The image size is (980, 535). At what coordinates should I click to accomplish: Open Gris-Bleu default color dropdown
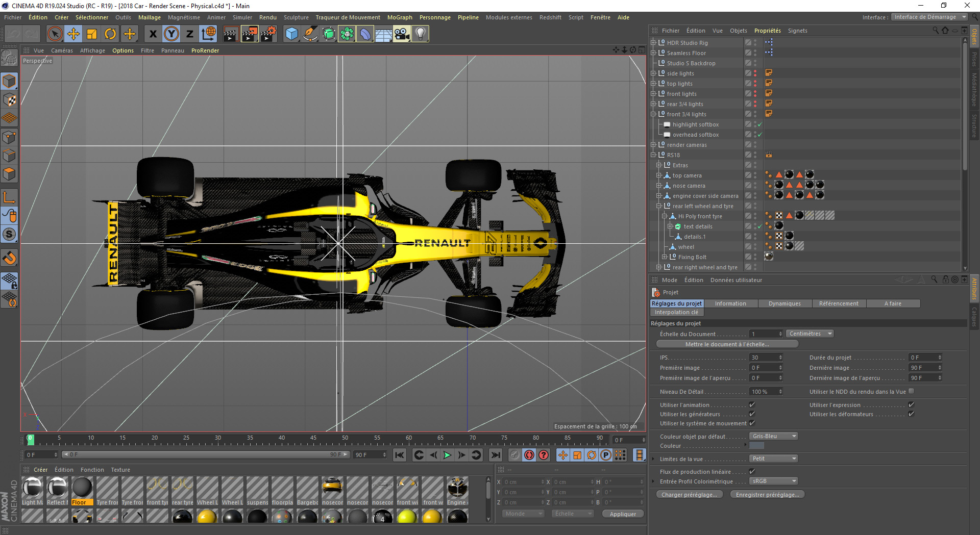pyautogui.click(x=773, y=436)
